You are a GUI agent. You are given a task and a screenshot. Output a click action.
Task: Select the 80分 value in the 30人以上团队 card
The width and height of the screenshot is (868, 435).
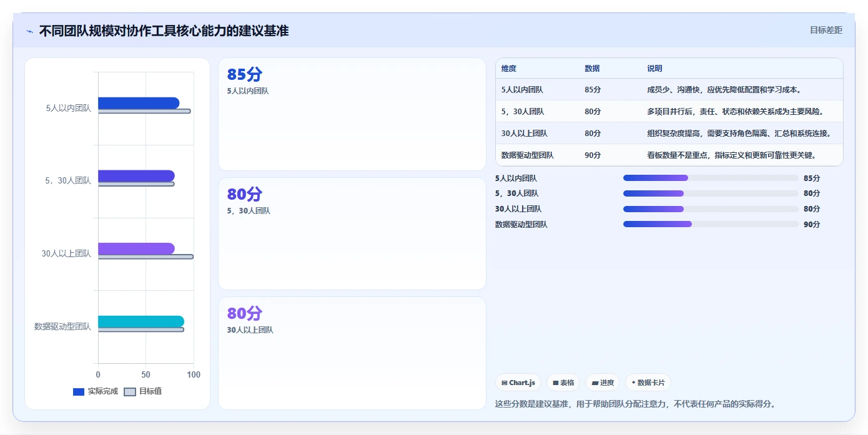click(245, 313)
